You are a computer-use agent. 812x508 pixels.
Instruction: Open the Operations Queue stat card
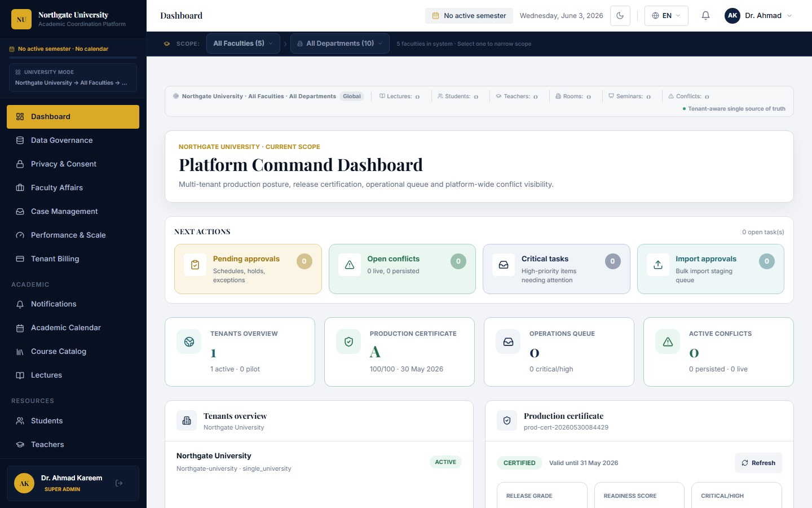click(x=559, y=352)
